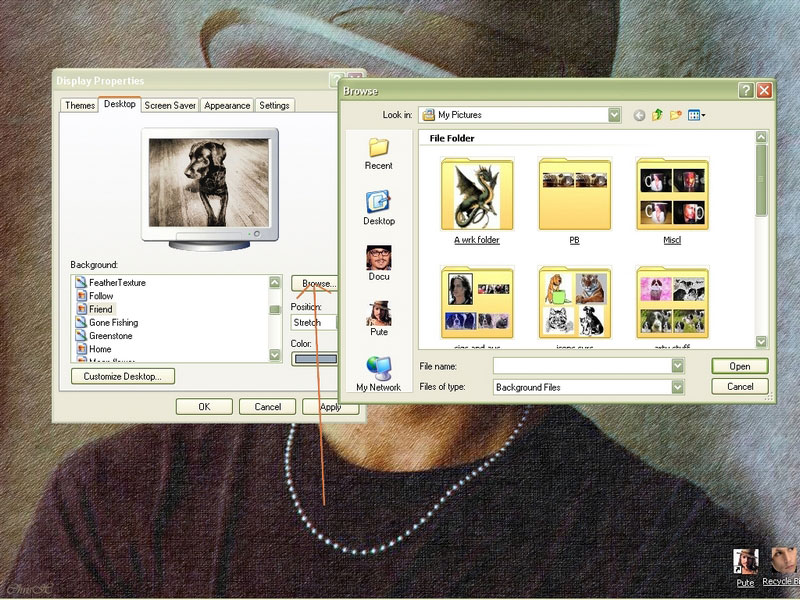The image size is (800, 600).
Task: Click the desktop Color swatch
Action: [x=313, y=360]
